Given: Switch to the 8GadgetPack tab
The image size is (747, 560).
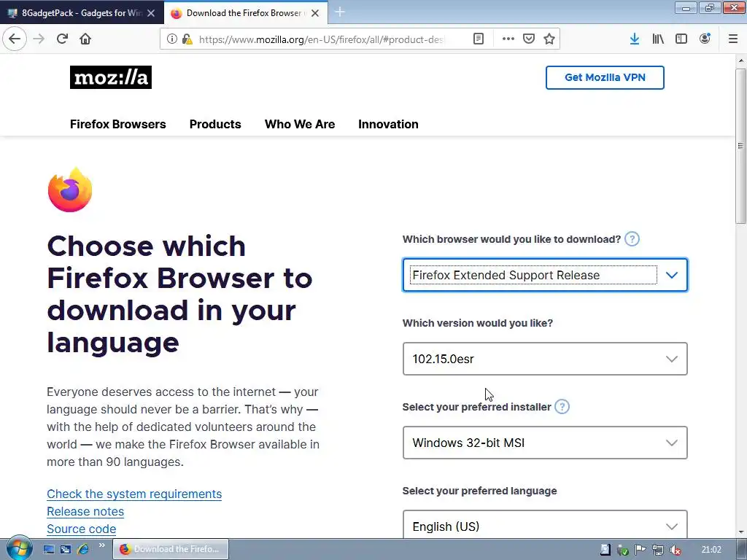Looking at the screenshot, I should pyautogui.click(x=82, y=13).
